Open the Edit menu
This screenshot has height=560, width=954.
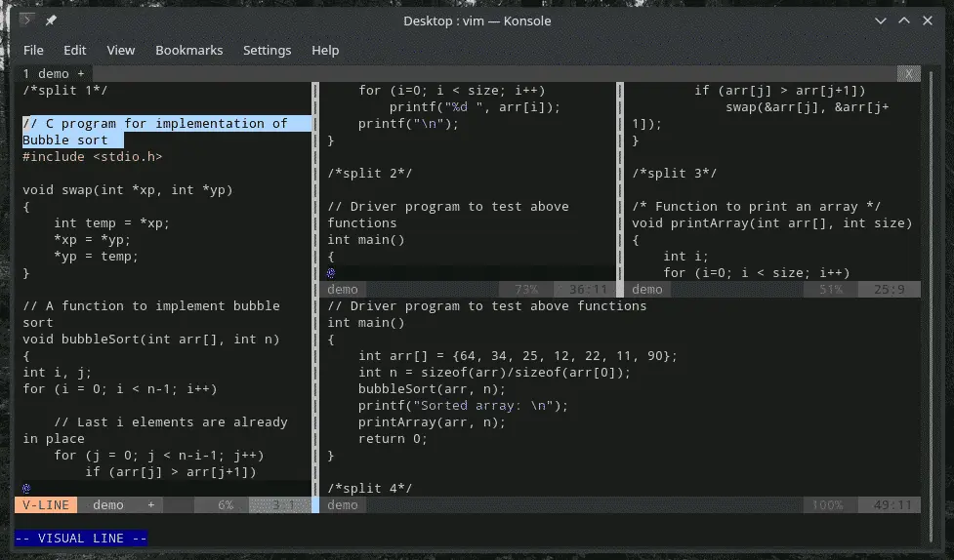[75, 51]
